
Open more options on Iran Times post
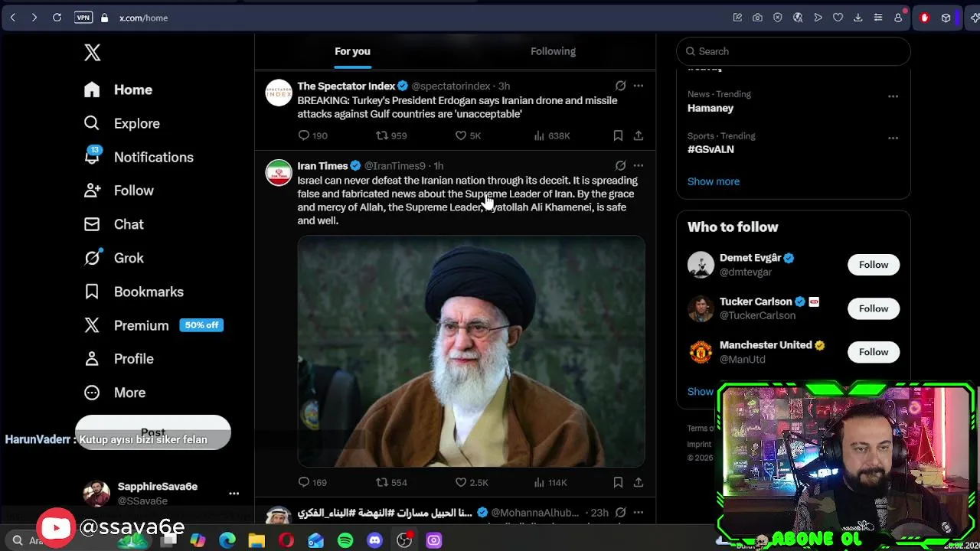639,165
